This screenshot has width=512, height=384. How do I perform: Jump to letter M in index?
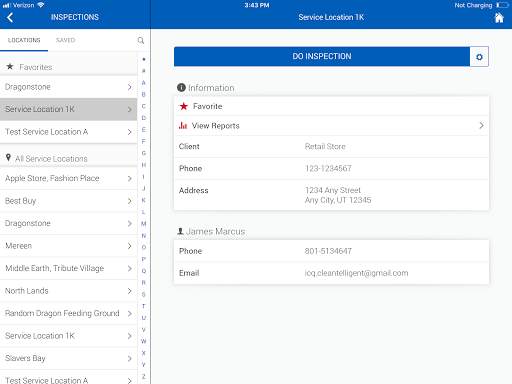point(144,224)
